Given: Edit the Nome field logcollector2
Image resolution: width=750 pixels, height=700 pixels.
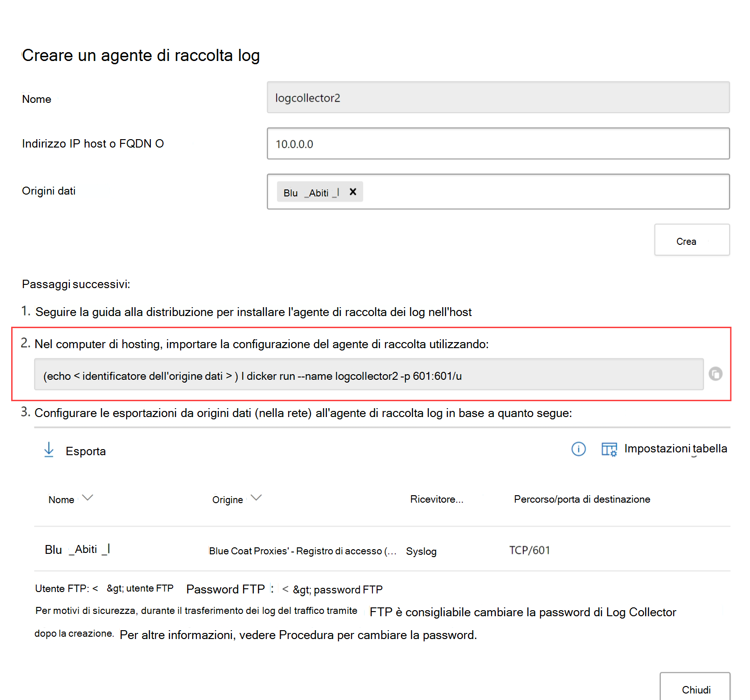Looking at the screenshot, I should [498, 97].
